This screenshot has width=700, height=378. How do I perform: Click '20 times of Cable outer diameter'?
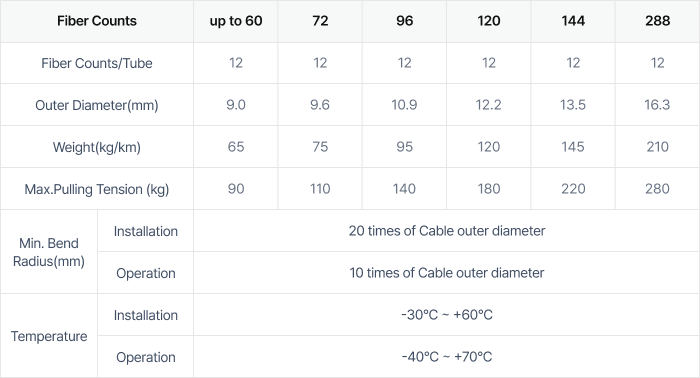(x=446, y=231)
